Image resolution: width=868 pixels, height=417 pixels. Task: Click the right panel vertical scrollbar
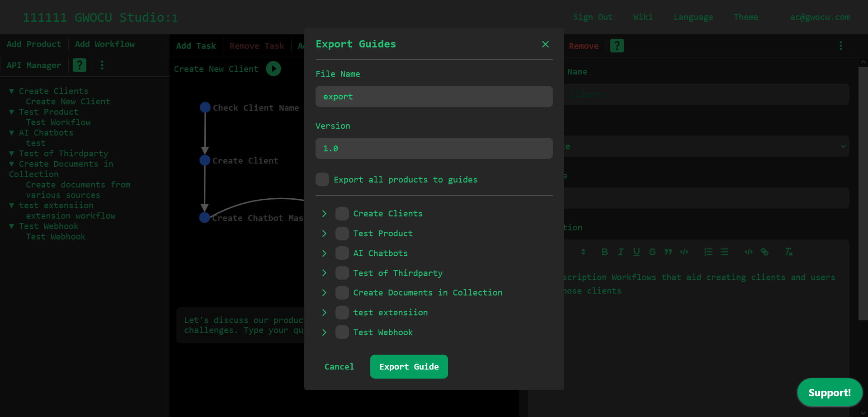tap(863, 193)
